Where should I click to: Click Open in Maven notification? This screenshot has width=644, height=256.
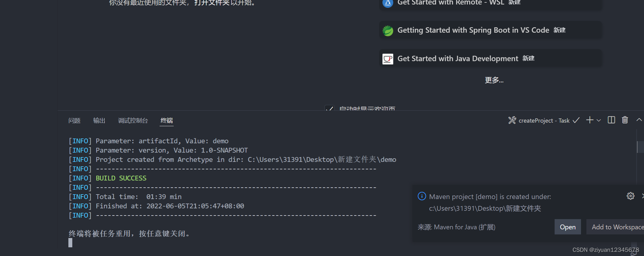point(568,227)
